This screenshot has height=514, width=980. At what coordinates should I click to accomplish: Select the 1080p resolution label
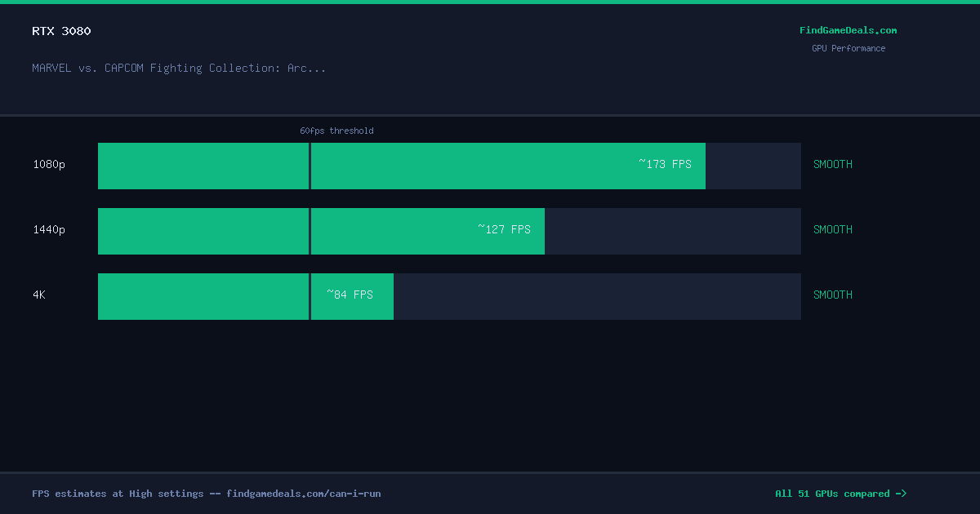click(49, 164)
